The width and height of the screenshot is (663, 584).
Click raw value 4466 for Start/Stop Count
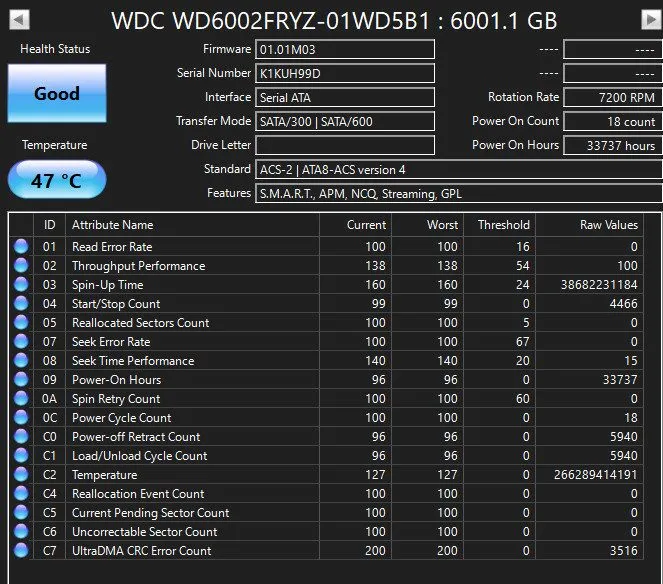[x=623, y=304]
